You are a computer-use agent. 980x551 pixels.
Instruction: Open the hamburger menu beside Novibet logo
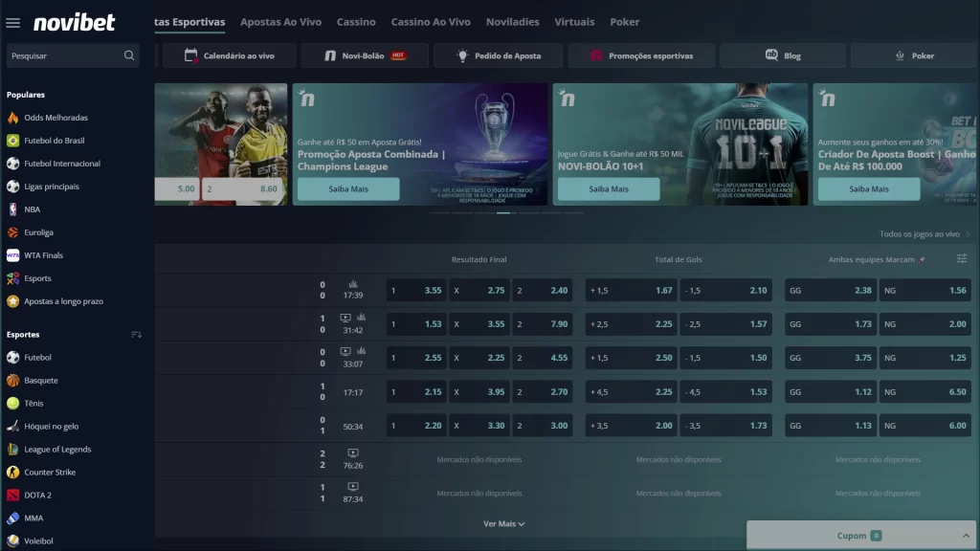click(x=13, y=23)
